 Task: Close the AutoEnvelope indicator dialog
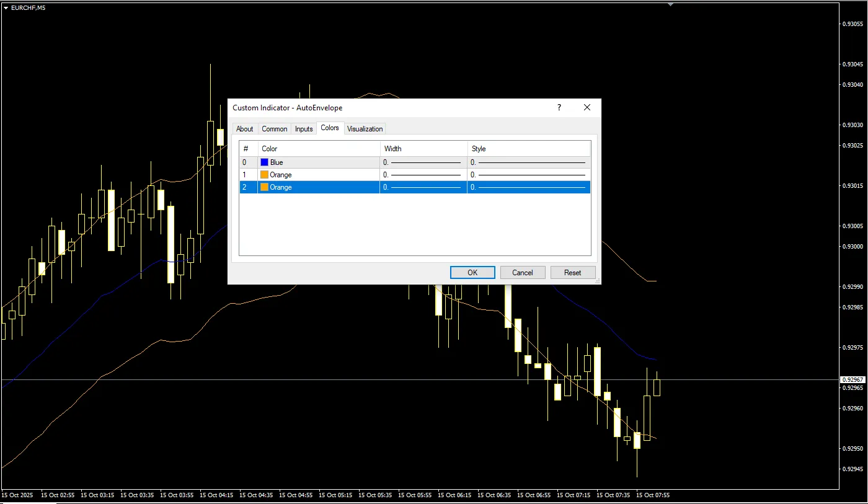coord(587,107)
